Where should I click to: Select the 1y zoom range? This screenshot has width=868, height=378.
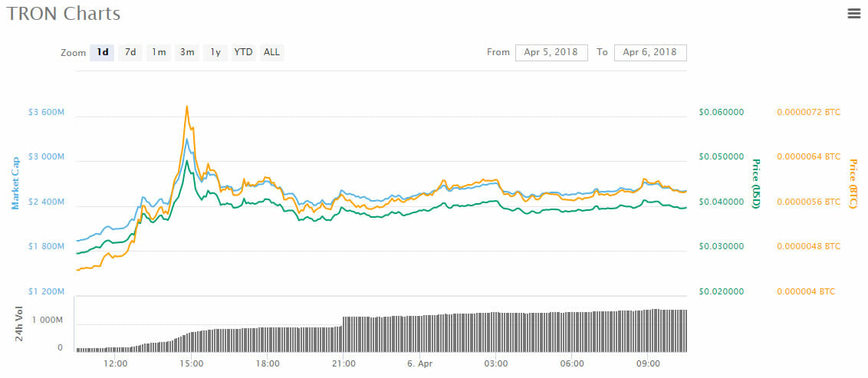click(215, 52)
